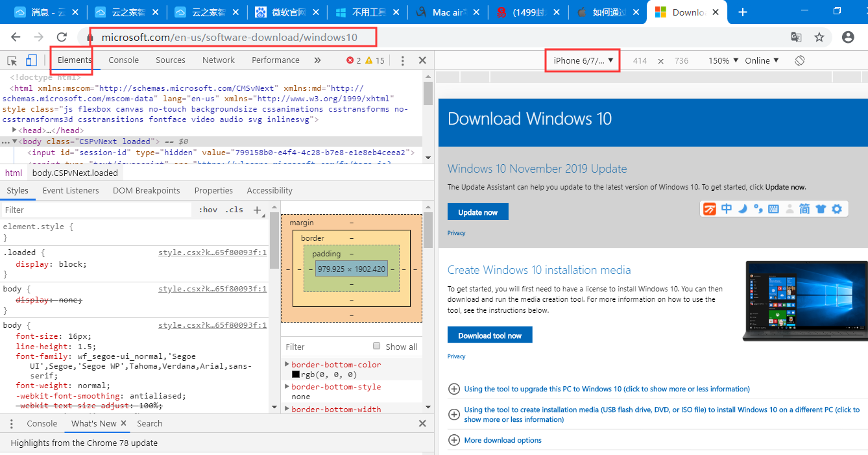
Task: Reload the current page
Action: pyautogui.click(x=62, y=38)
